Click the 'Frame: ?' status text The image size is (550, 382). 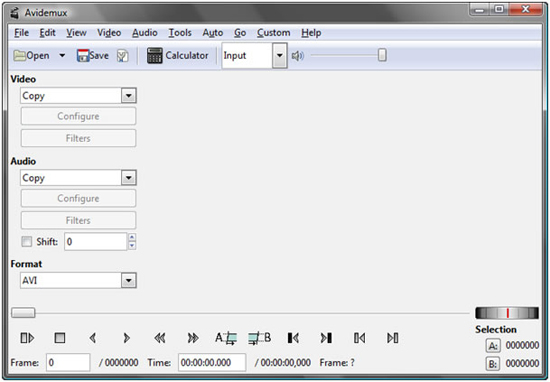[337, 362]
